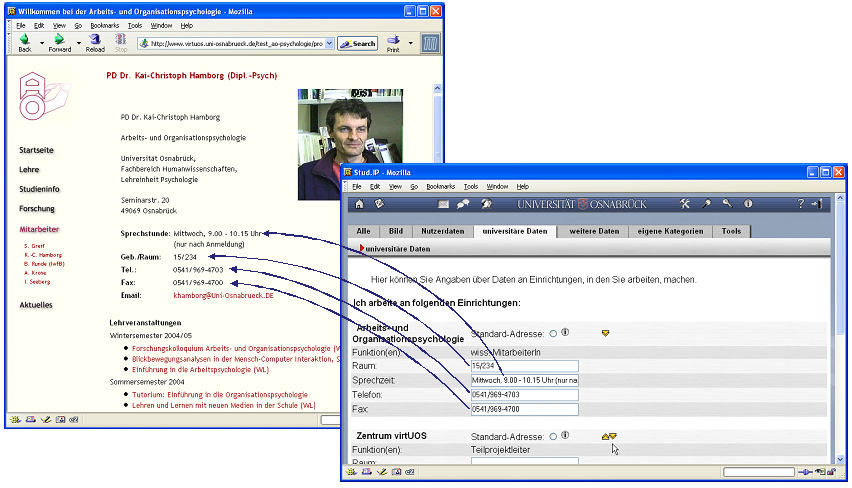Open the envelope messages icon in Stud.IP header
The height and width of the screenshot is (488, 852).
click(443, 204)
